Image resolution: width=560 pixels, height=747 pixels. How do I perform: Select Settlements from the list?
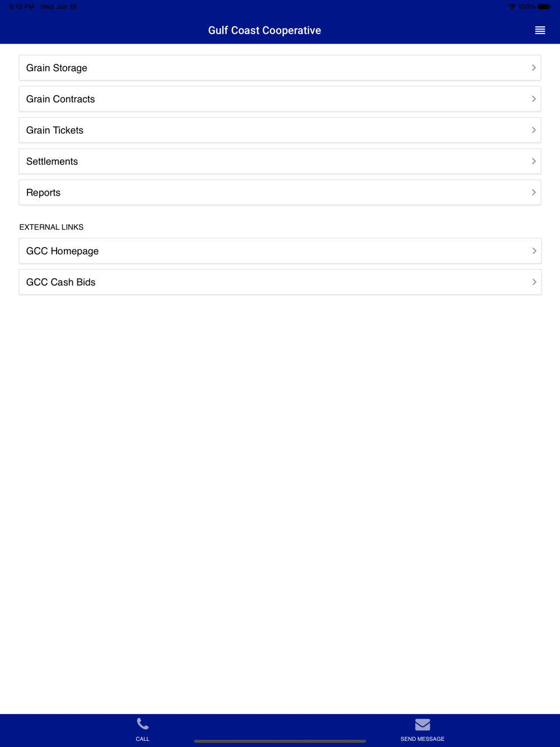pos(280,161)
